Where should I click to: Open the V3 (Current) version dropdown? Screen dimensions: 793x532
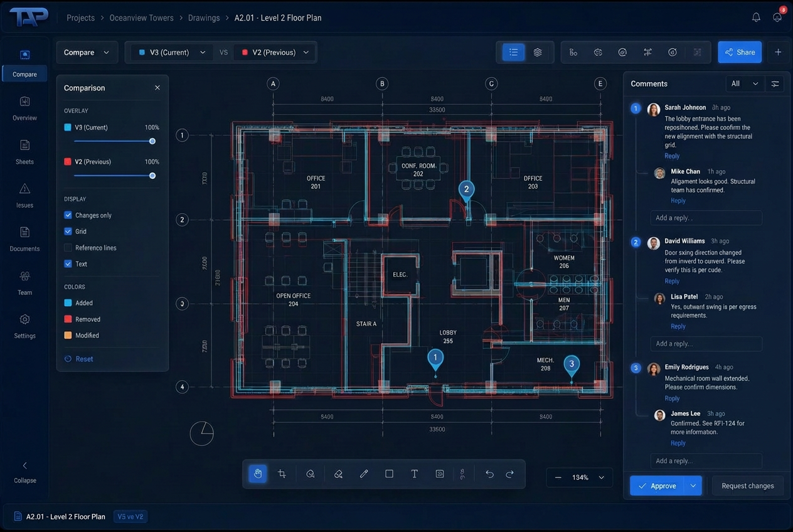click(x=172, y=52)
